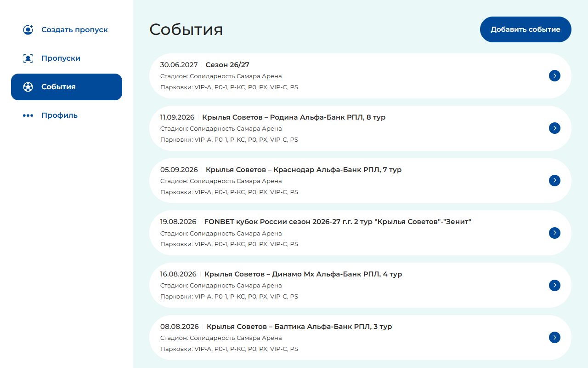Go to Пропуски section
This screenshot has height=368, width=588.
[67, 58]
